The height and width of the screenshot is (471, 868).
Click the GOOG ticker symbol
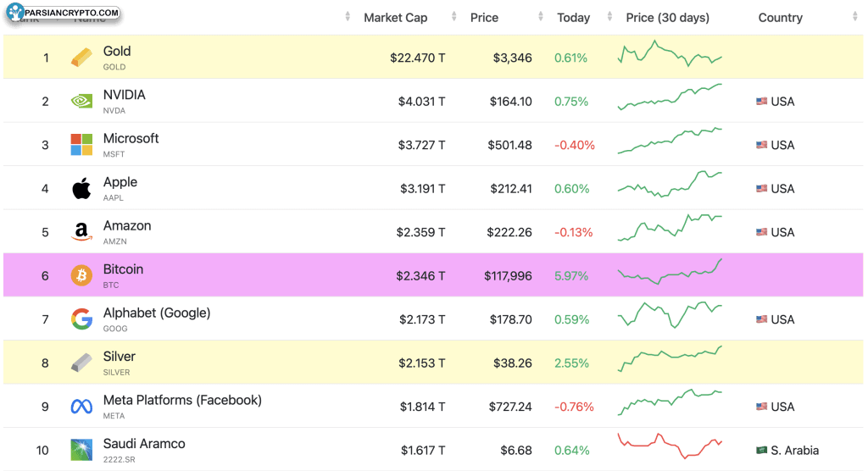tap(115, 329)
